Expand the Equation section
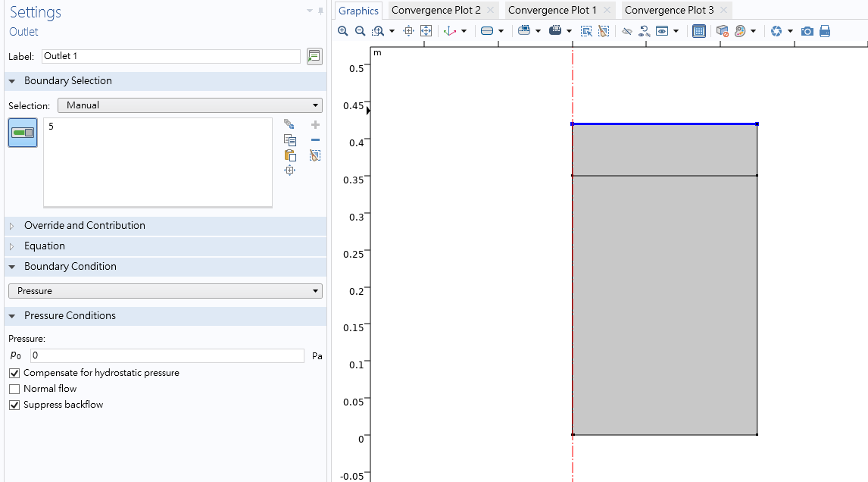868x482 pixels. 44,246
